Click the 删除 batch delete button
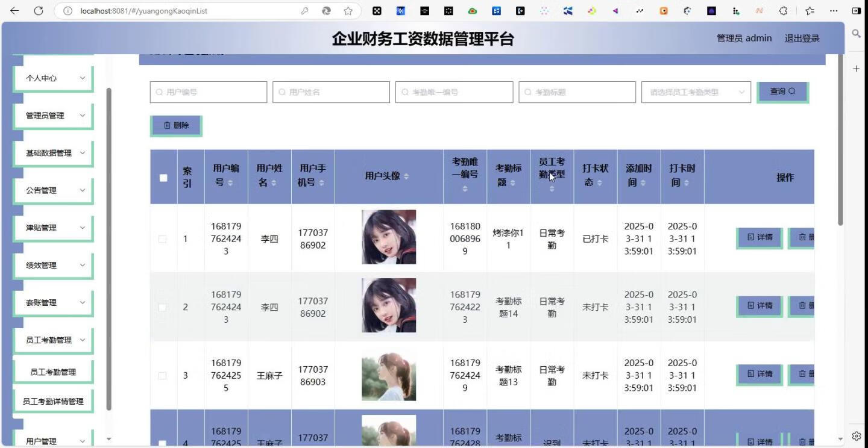Viewport: 868px width, 448px height. pos(175,125)
